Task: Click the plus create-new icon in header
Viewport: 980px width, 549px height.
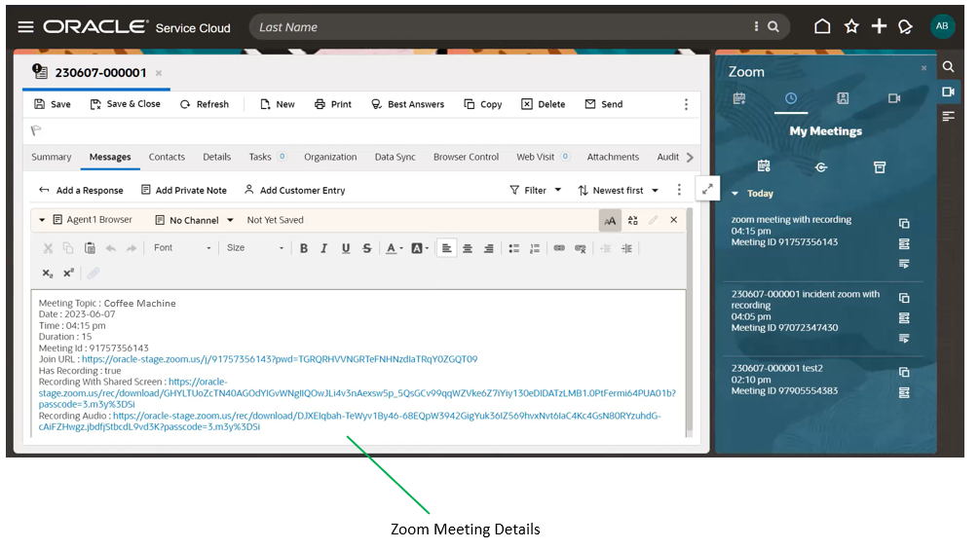Action: point(879,26)
